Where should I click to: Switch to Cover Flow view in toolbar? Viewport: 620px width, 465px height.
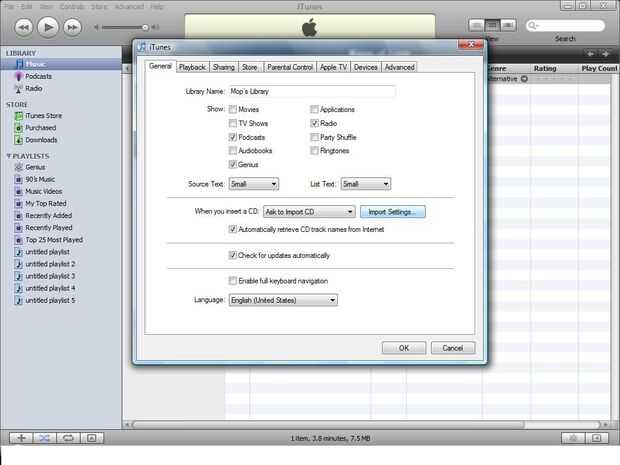click(508, 25)
